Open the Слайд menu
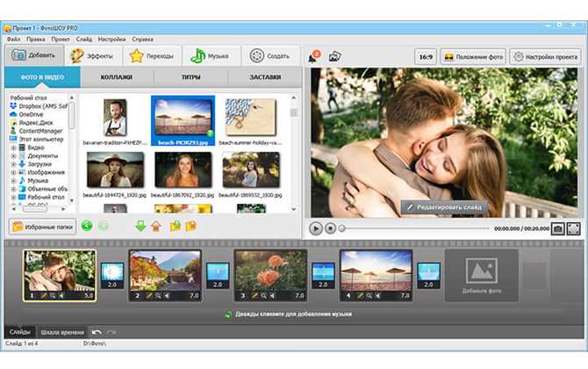Screen dimensions: 588x369 [83, 39]
